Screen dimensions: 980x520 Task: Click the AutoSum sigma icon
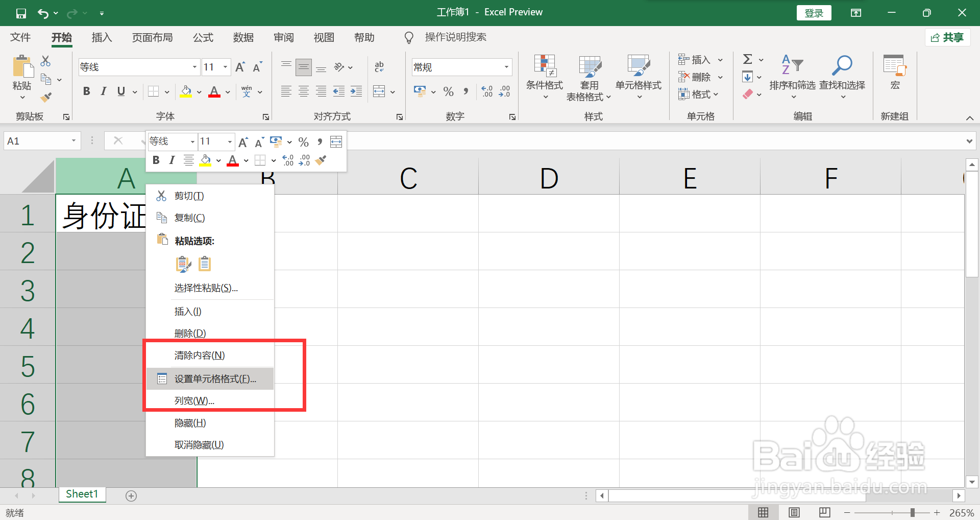click(748, 59)
